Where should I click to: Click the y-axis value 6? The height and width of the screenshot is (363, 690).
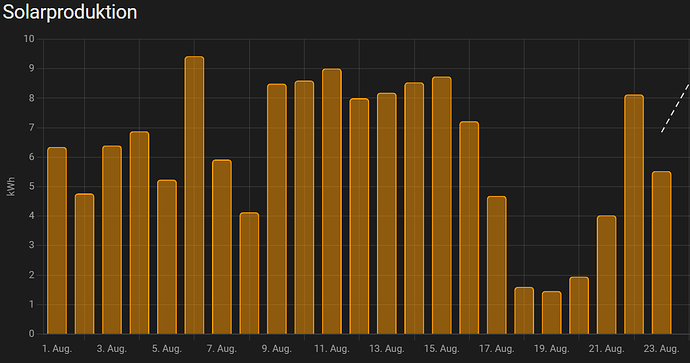pyautogui.click(x=32, y=157)
